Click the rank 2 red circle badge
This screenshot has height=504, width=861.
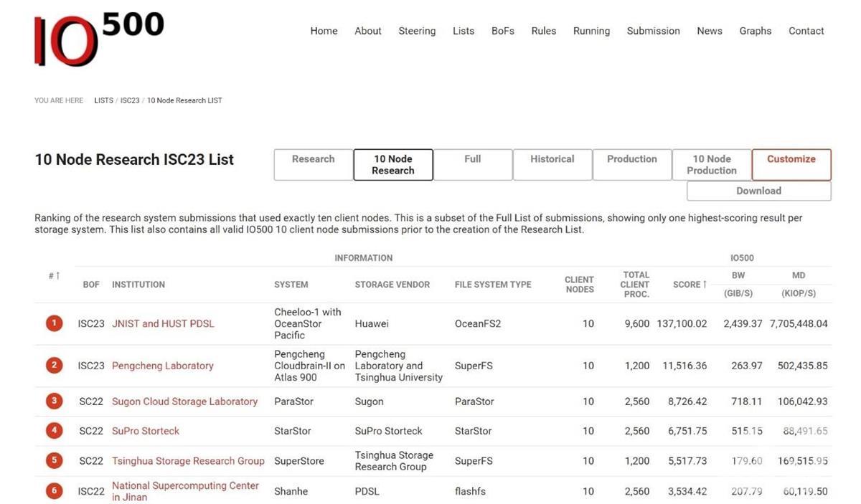(x=54, y=366)
